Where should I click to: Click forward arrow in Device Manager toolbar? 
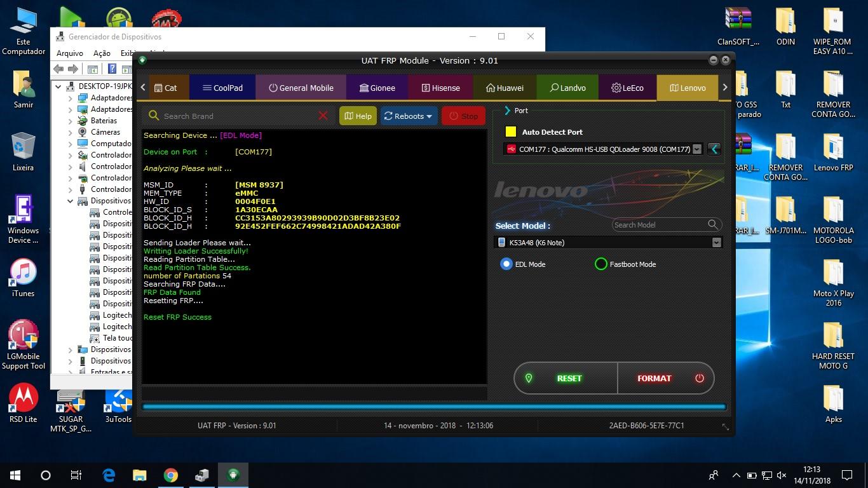click(73, 69)
